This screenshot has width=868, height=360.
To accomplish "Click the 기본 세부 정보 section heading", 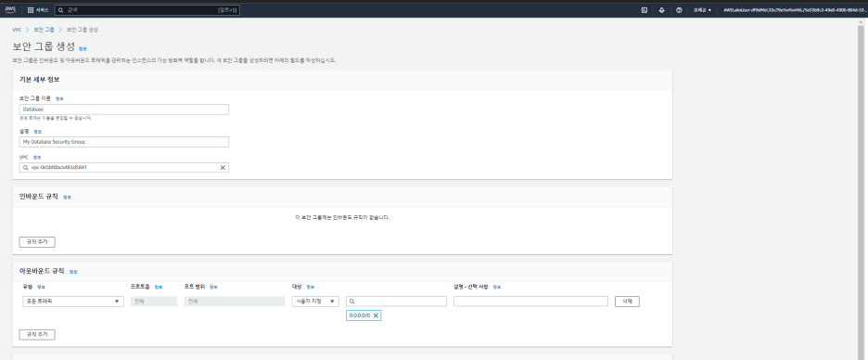I will 39,79.
